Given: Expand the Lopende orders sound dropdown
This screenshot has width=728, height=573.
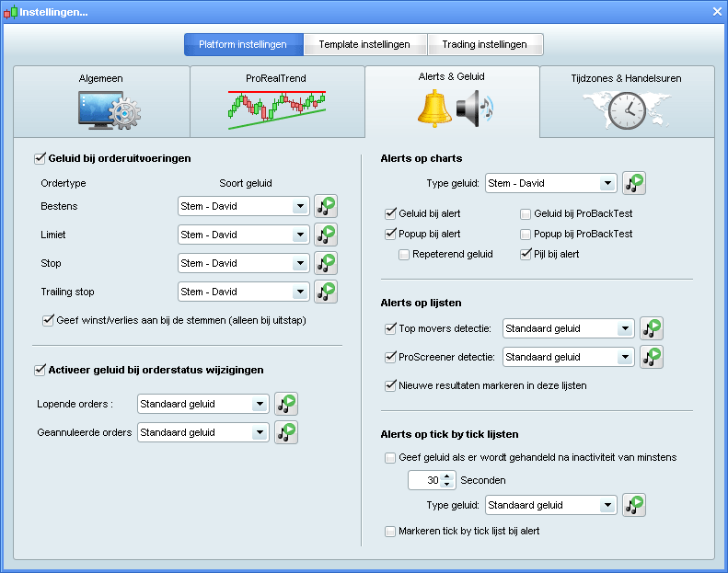Looking at the screenshot, I should coord(260,404).
